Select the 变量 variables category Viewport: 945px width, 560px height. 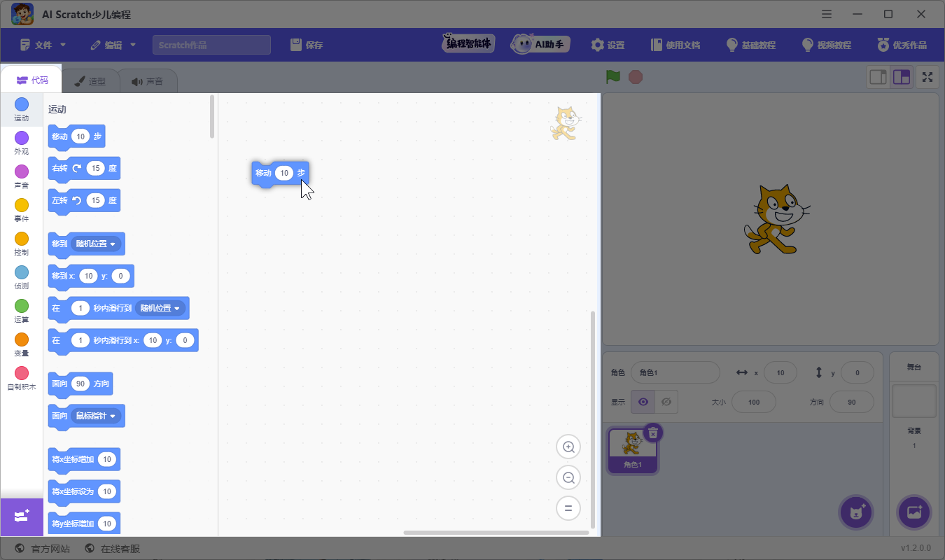(22, 345)
